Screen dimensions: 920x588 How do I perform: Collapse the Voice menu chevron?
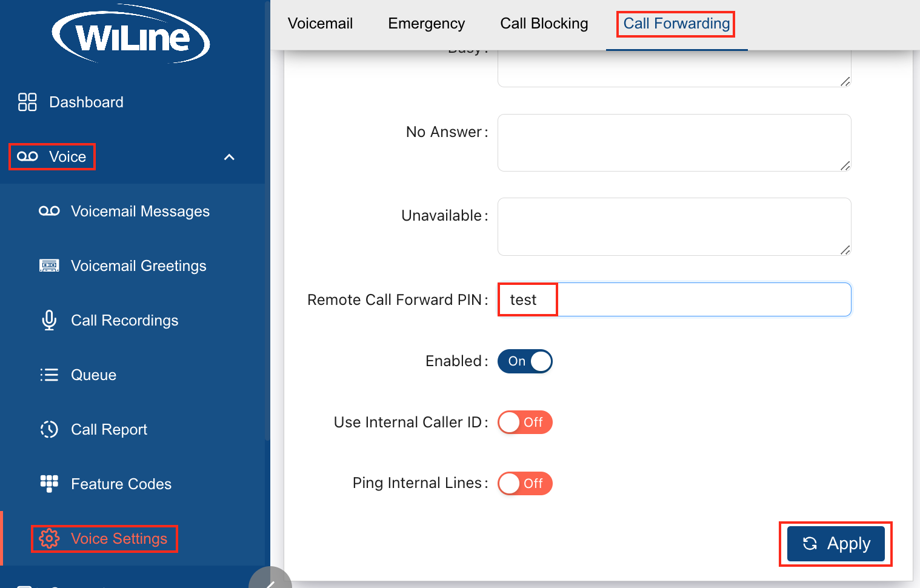(229, 157)
